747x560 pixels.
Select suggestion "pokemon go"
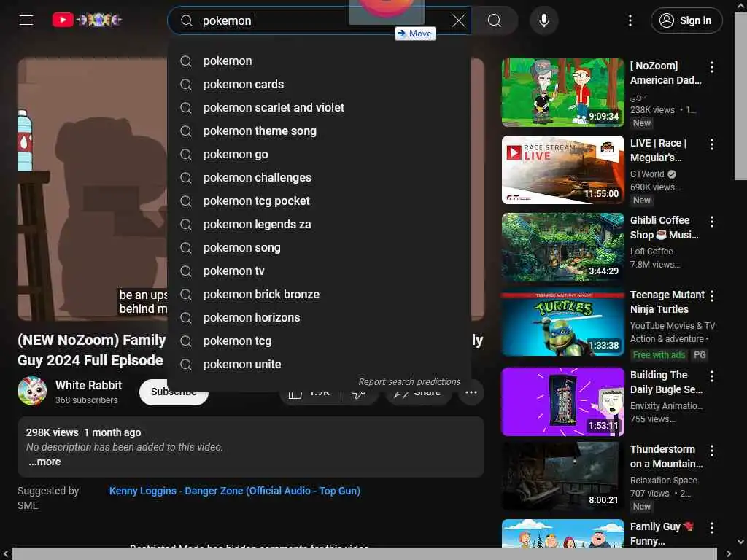tap(319, 155)
